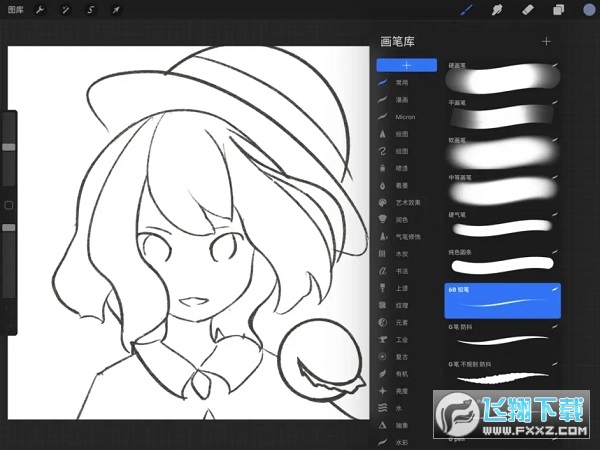Click the brush size slider handle
The height and width of the screenshot is (450, 600).
click(x=9, y=147)
